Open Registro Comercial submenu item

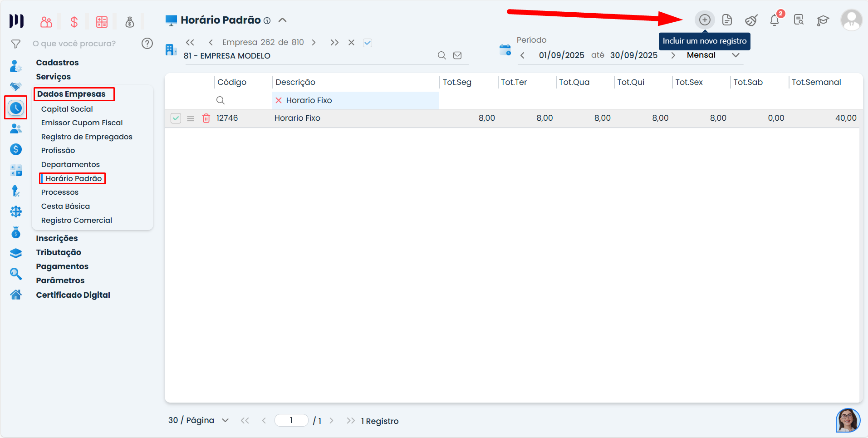click(77, 220)
